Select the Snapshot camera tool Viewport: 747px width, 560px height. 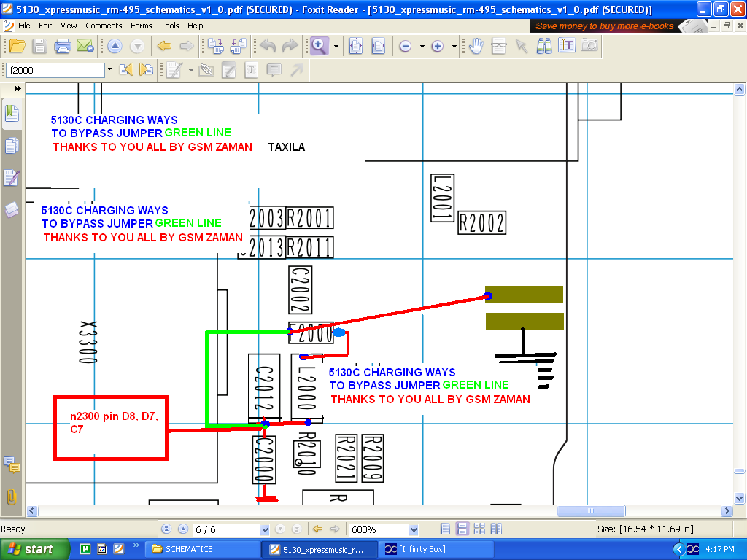pyautogui.click(x=589, y=46)
